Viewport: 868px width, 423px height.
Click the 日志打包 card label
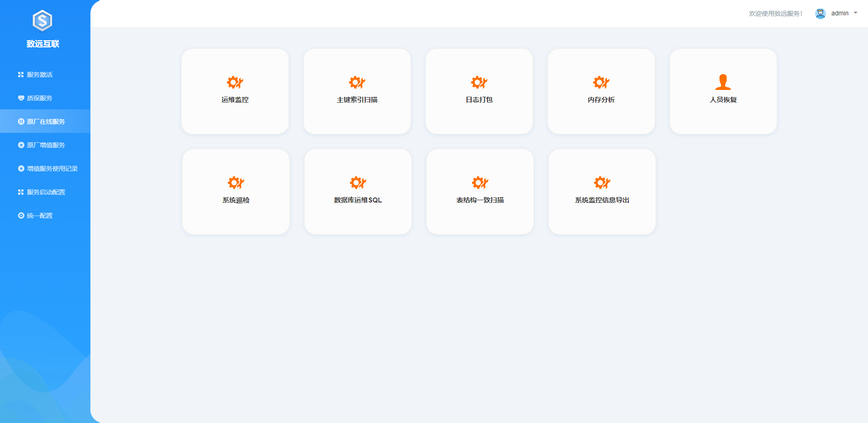tap(479, 99)
